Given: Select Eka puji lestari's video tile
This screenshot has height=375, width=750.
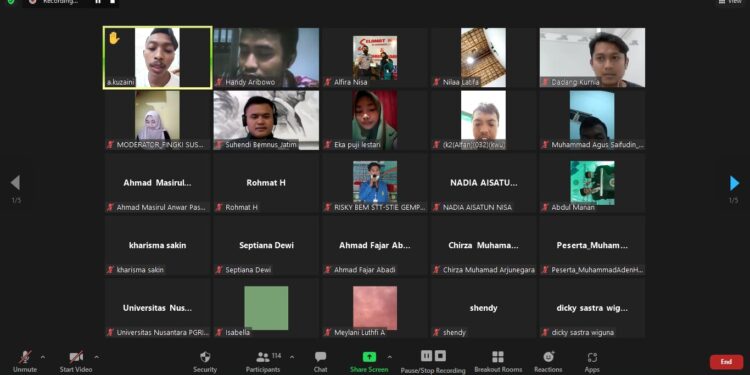Looking at the screenshot, I should (375, 120).
